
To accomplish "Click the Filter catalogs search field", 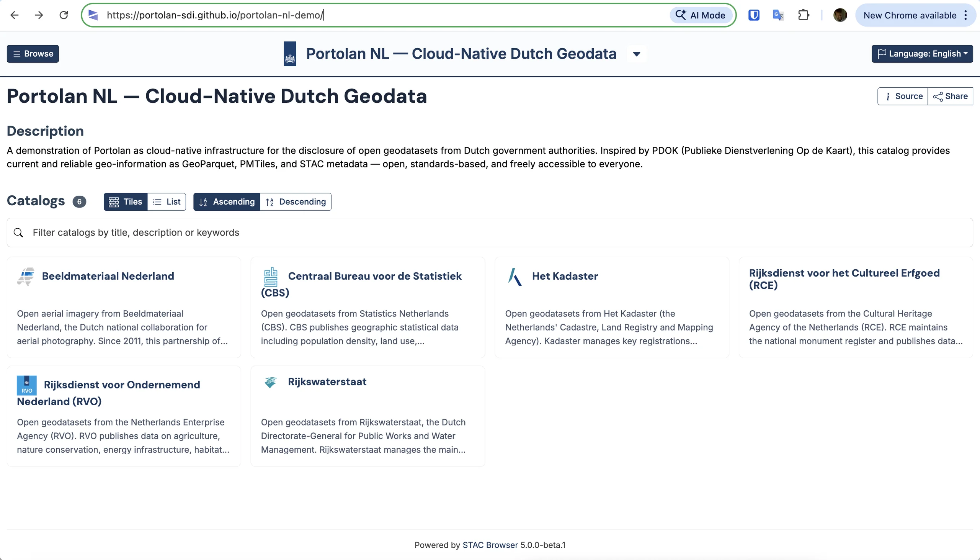I will tap(490, 233).
